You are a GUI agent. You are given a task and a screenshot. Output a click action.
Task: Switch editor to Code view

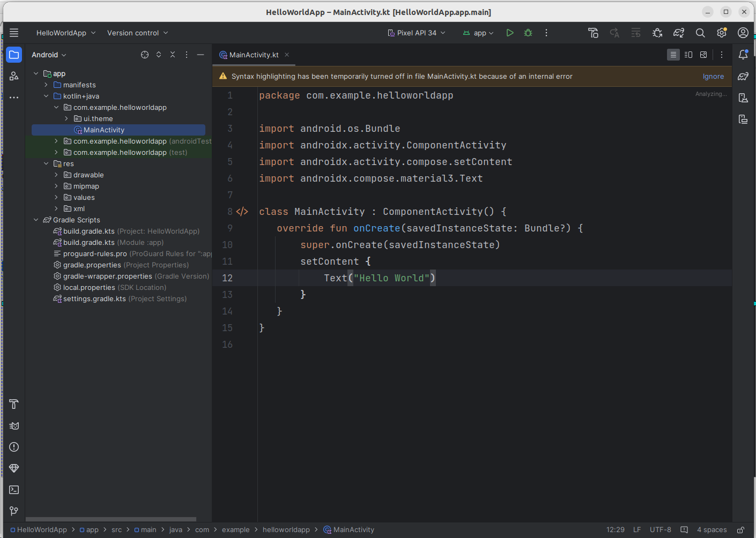click(673, 55)
